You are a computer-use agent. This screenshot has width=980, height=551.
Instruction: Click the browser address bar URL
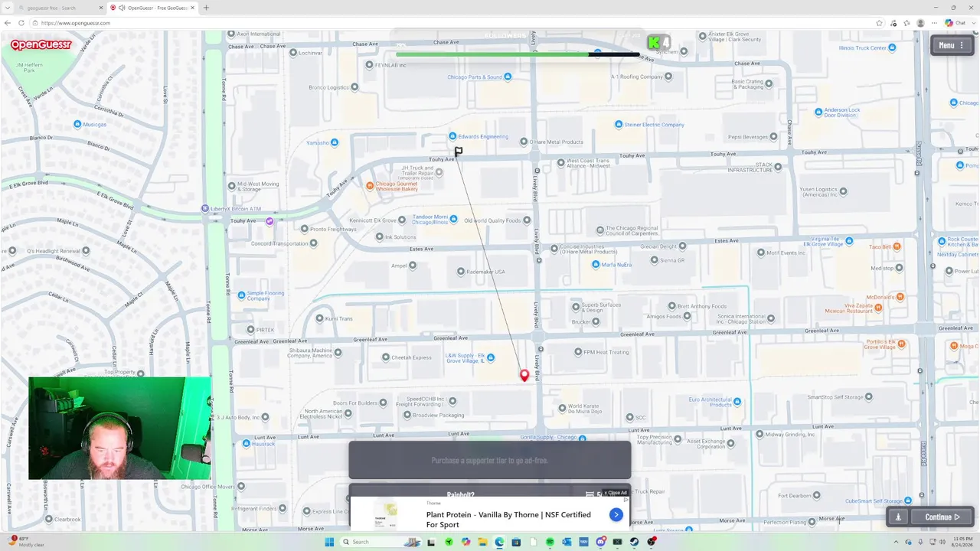(76, 23)
